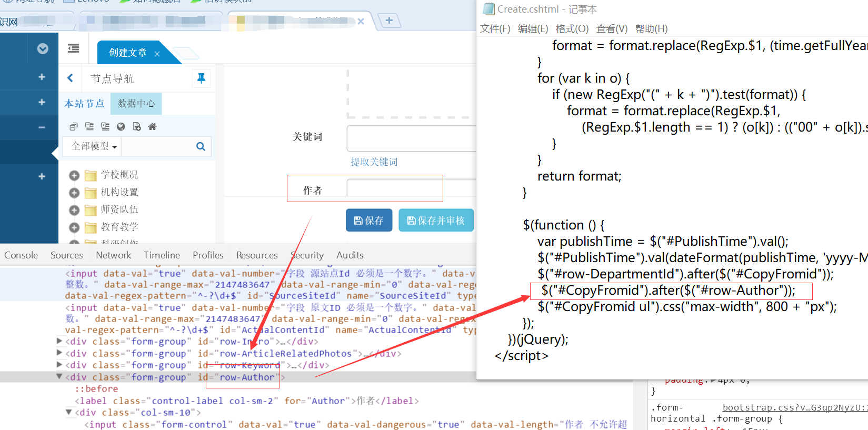Screen dimensions: 868x430
Task: Expand the 师资队伍 folder node
Action: pos(74,210)
